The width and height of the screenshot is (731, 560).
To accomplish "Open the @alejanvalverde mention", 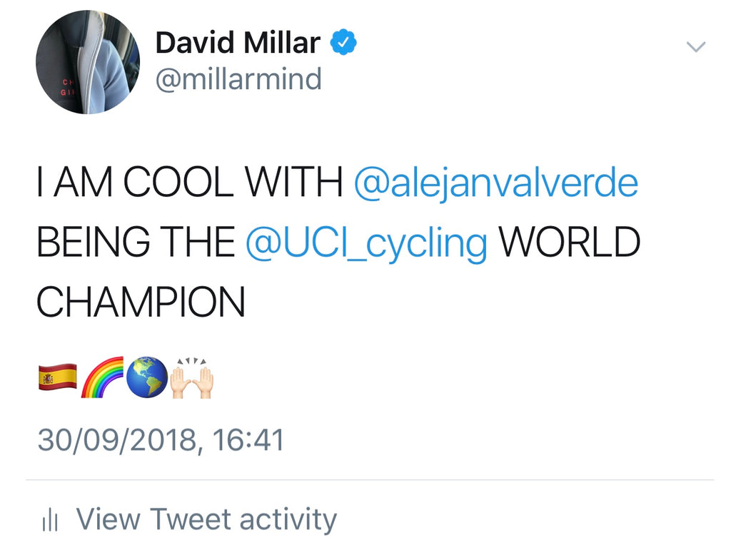I will point(495,183).
